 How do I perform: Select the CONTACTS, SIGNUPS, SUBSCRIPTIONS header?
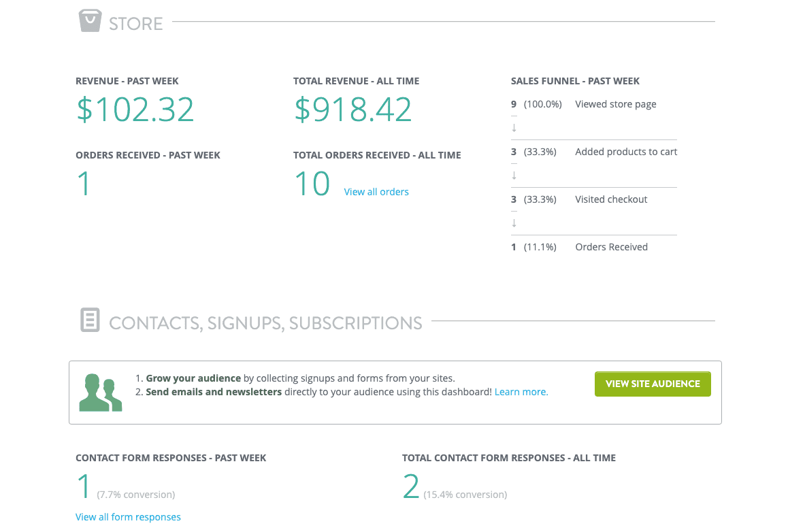266,322
